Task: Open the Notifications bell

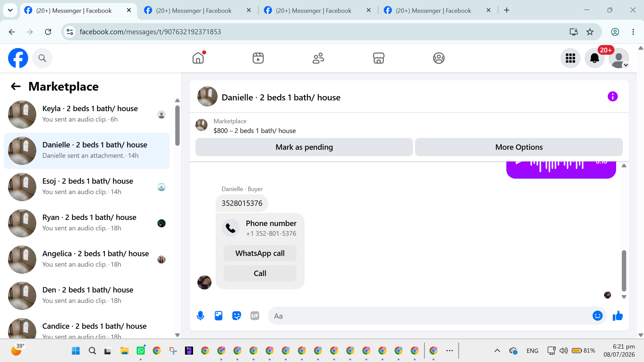Action: pyautogui.click(x=594, y=58)
